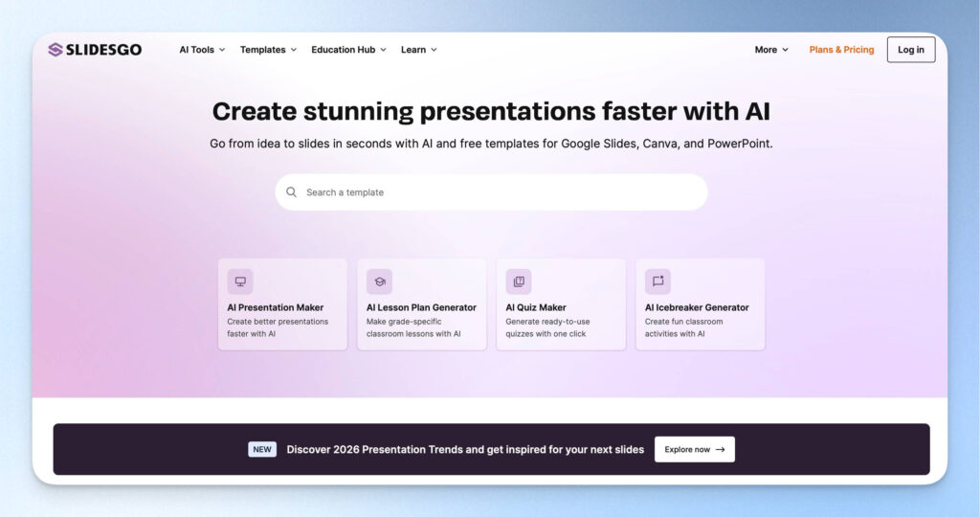This screenshot has height=517, width=980.
Task: Click 'Generate ready-to-use quizzes' description
Action: point(547,327)
